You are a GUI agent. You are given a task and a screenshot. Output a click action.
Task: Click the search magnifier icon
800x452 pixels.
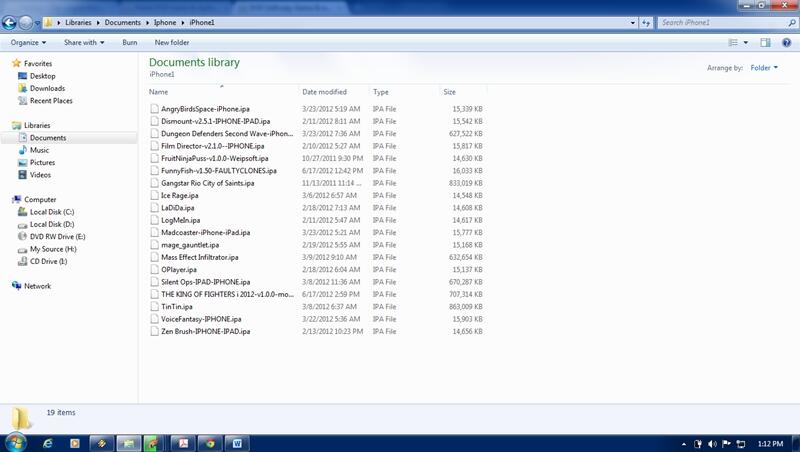[791, 22]
